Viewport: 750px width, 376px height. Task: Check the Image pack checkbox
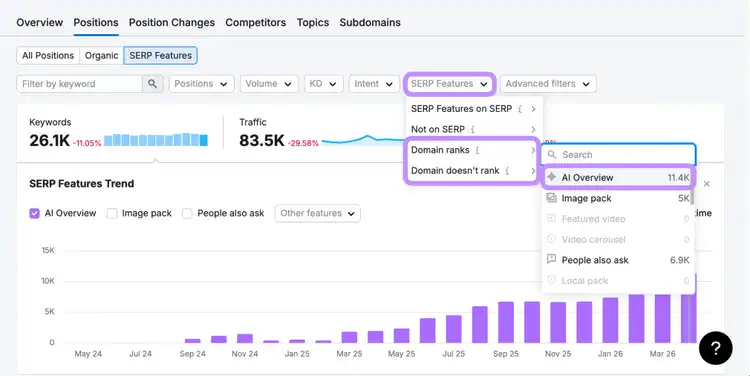point(112,213)
